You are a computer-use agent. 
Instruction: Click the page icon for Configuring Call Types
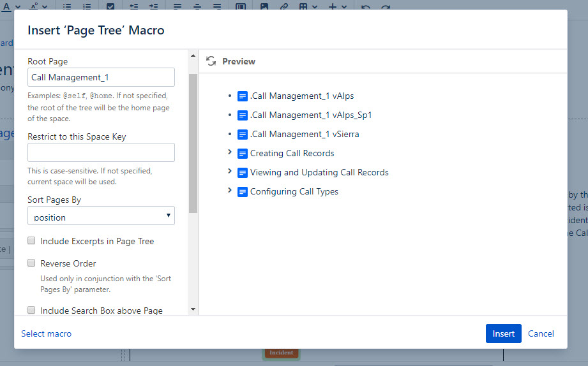coord(243,192)
